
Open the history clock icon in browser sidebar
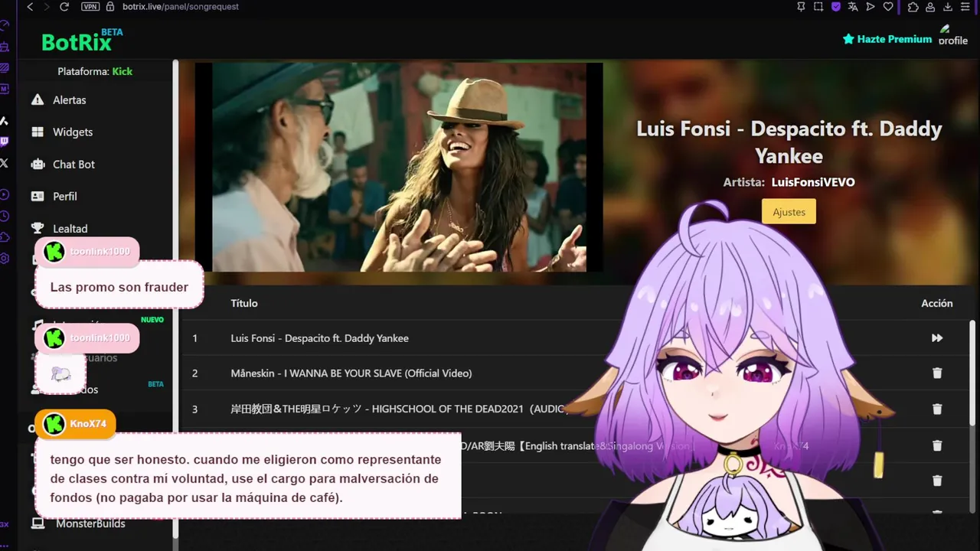point(5,217)
